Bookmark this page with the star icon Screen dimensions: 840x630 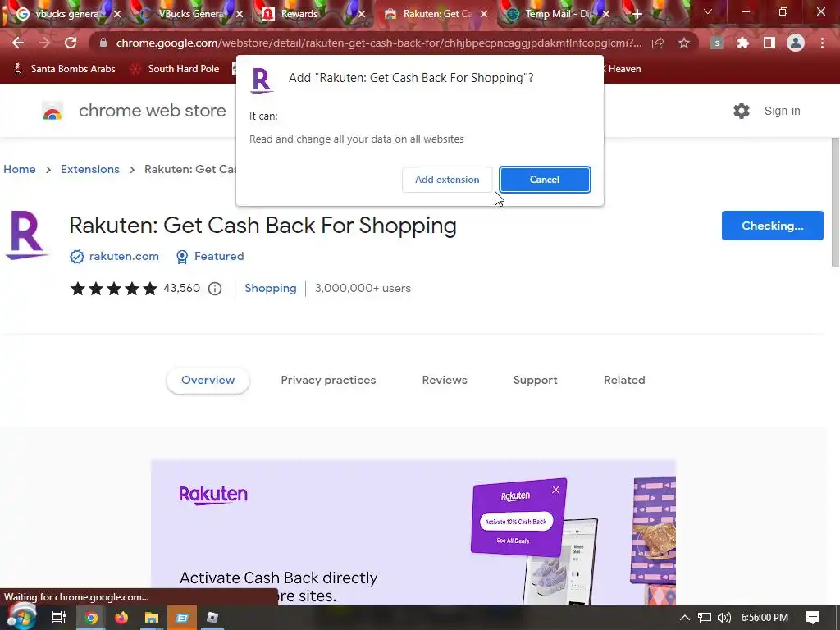pyautogui.click(x=684, y=43)
